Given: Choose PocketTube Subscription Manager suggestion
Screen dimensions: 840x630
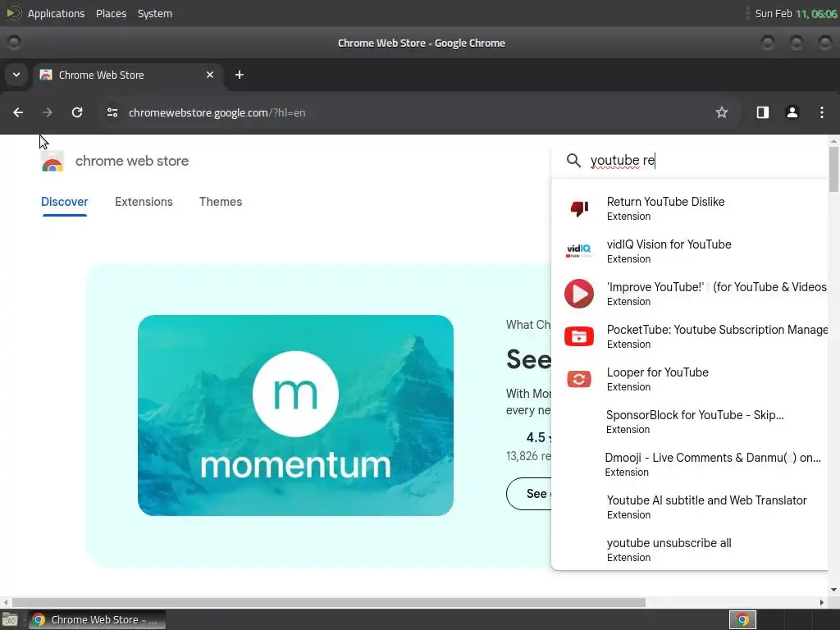Looking at the screenshot, I should (x=690, y=336).
